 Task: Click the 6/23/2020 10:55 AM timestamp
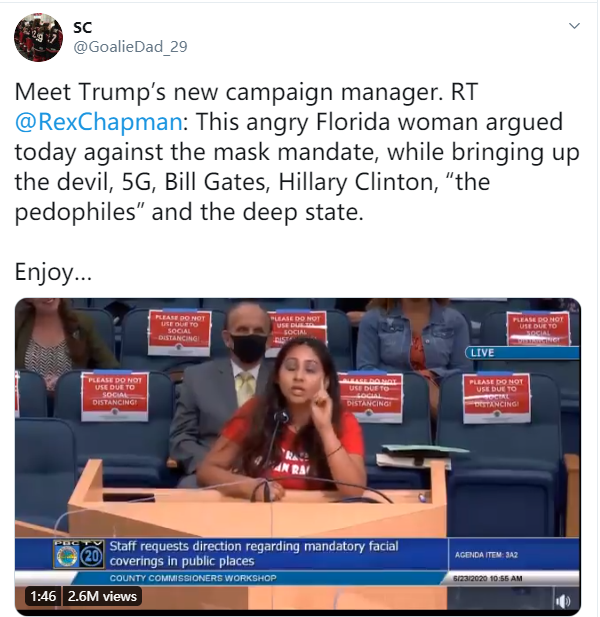click(x=487, y=578)
